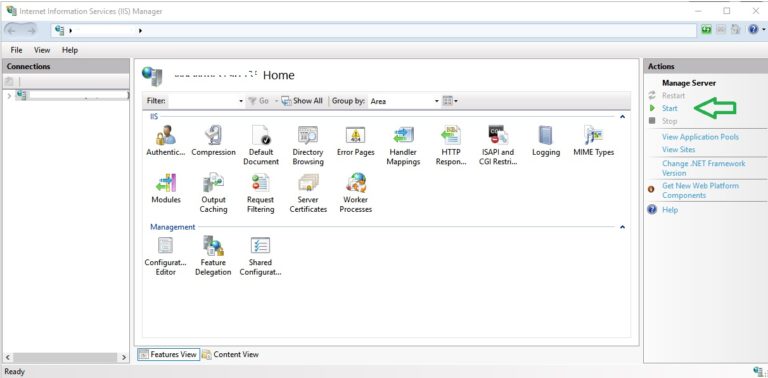Click the address bar path field
This screenshot has height=378, width=768.
(x=375, y=30)
